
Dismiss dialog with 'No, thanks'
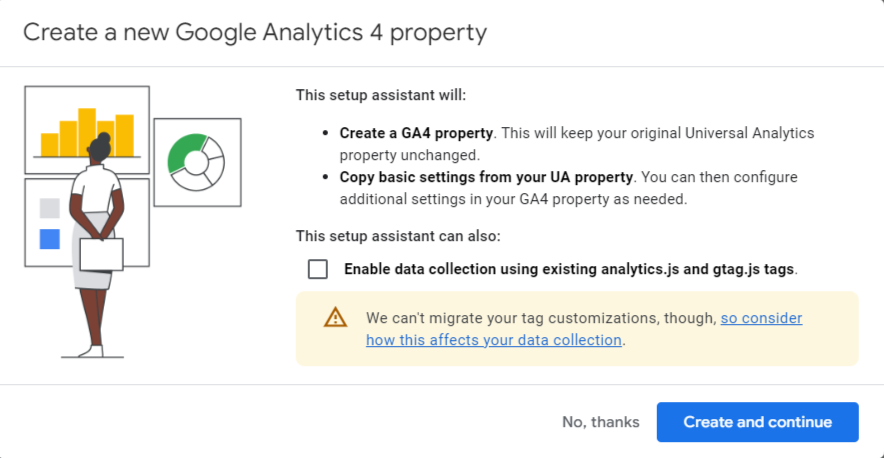600,422
